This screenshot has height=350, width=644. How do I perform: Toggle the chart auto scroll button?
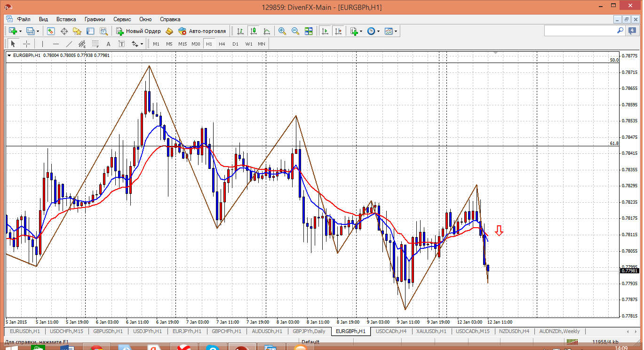[x=325, y=31]
